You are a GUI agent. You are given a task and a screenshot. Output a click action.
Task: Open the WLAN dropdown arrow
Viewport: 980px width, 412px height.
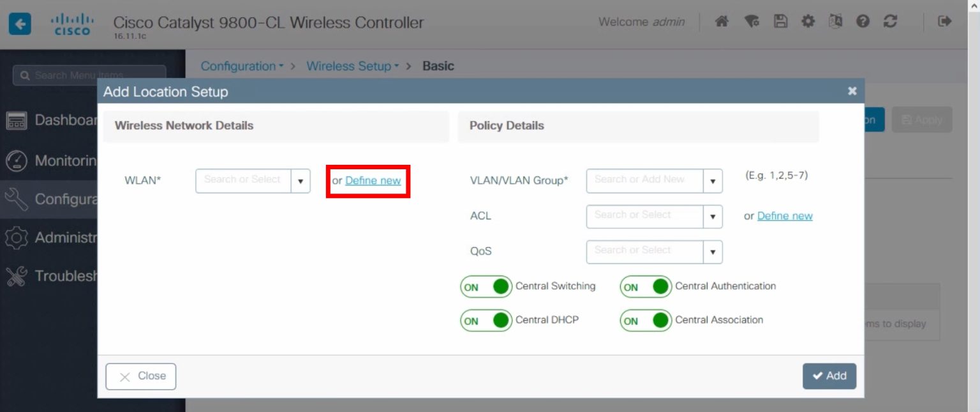(301, 181)
